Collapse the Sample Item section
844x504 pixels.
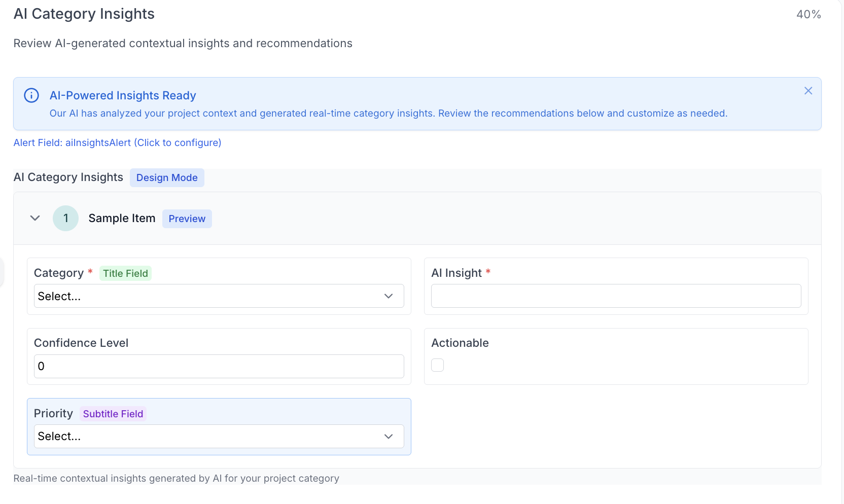pyautogui.click(x=35, y=218)
